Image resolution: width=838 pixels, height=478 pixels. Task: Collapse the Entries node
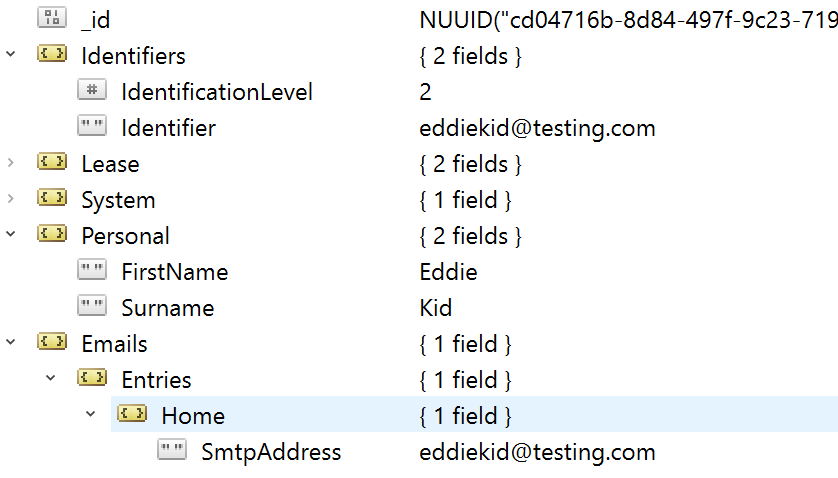point(51,378)
